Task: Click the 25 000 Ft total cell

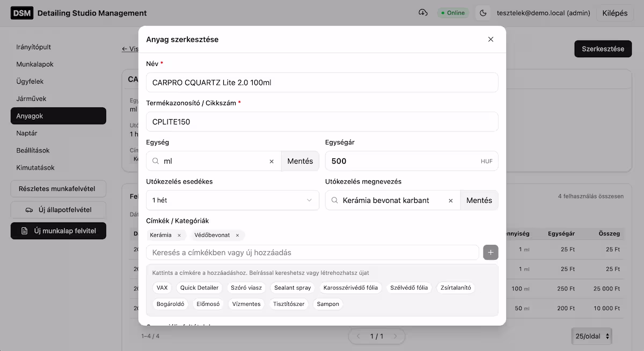Action: [607, 289]
